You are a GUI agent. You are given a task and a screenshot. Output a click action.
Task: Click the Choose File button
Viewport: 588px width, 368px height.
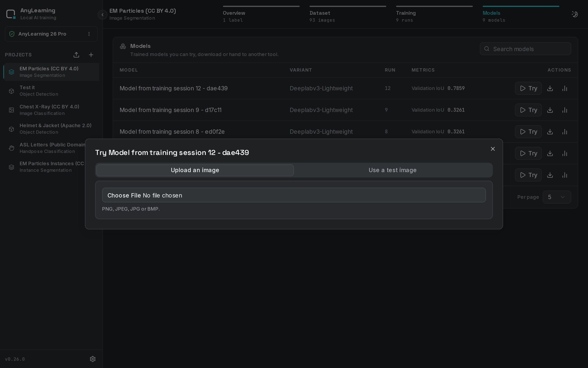coord(124,195)
